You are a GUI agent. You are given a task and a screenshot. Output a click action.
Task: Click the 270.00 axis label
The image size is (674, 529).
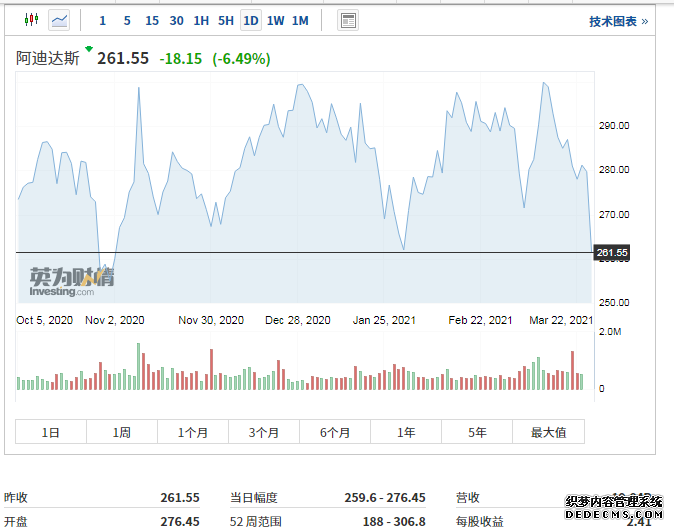614,214
